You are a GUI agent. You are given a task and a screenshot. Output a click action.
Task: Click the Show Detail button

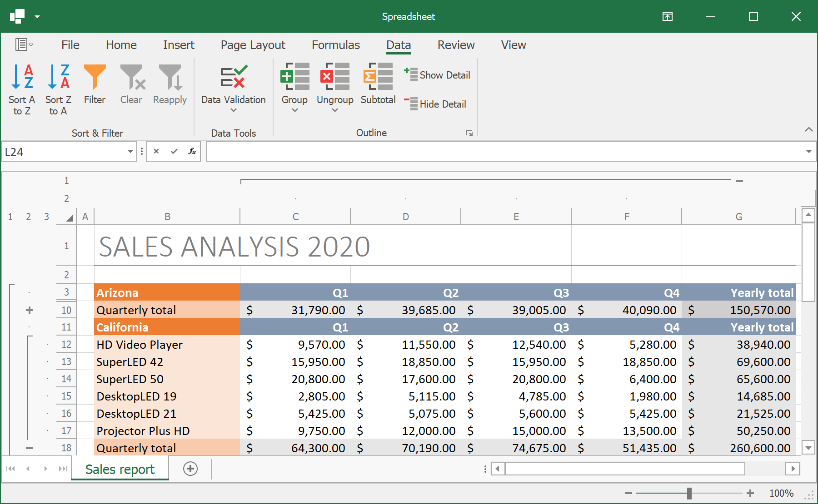(437, 75)
